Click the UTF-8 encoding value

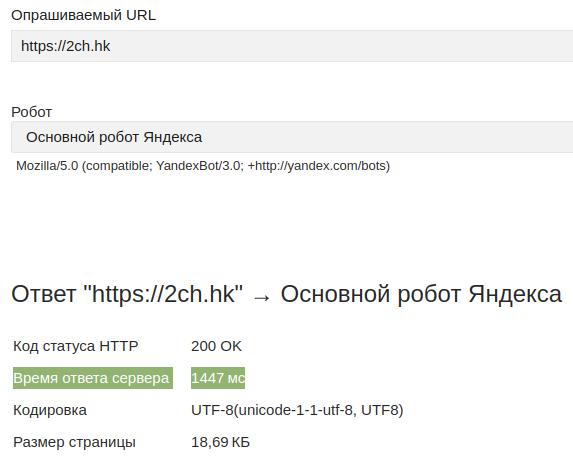pyautogui.click(x=297, y=410)
